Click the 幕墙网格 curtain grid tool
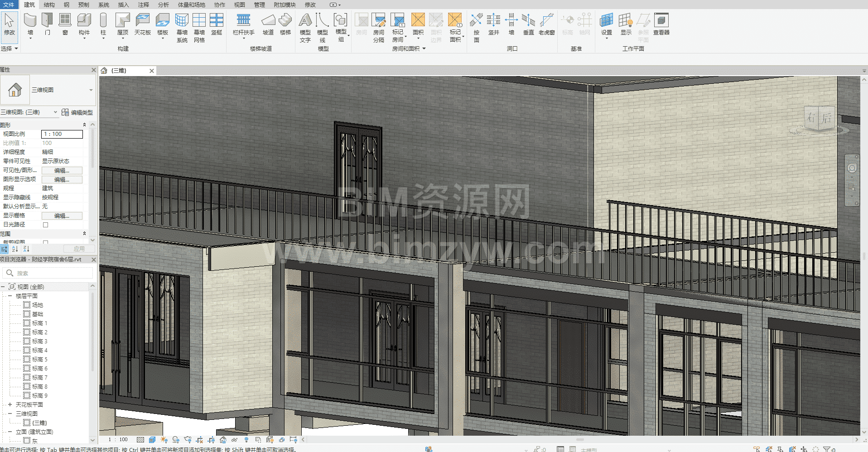 click(x=199, y=28)
